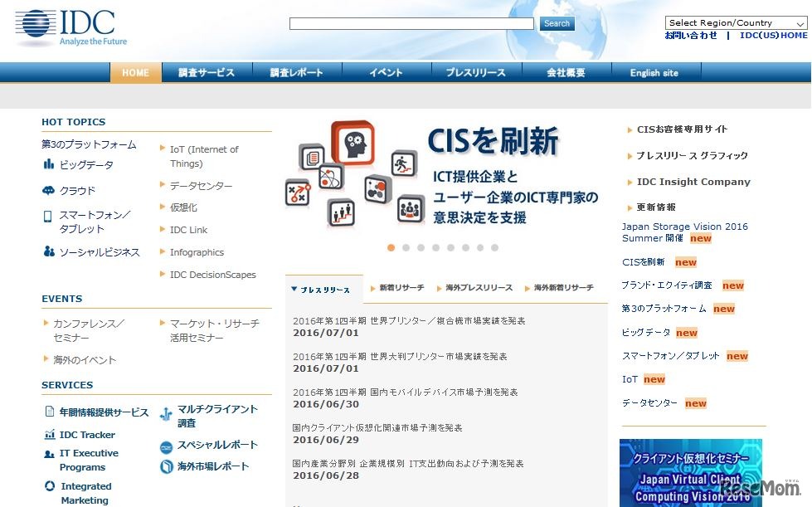Viewport: 812px width, 507px height.
Task: Click the document icon beside 年間情報提供サービス
Action: point(50,412)
